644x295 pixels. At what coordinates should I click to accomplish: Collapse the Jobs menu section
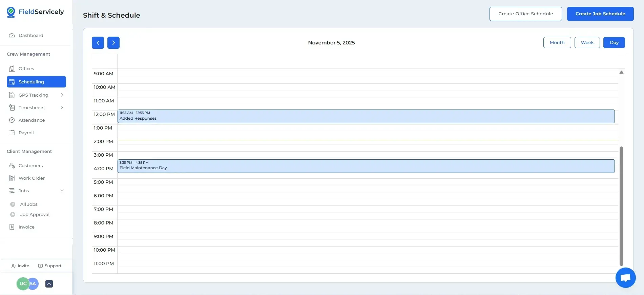(x=62, y=191)
